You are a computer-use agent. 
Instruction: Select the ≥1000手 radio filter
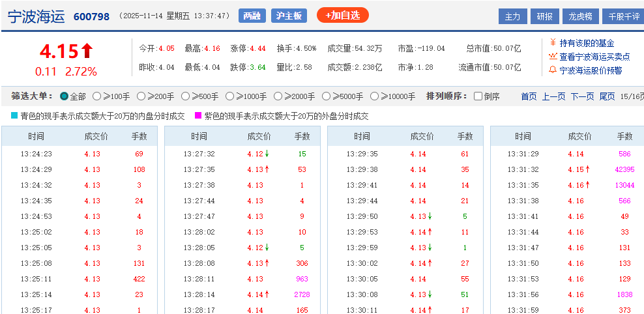point(229,96)
